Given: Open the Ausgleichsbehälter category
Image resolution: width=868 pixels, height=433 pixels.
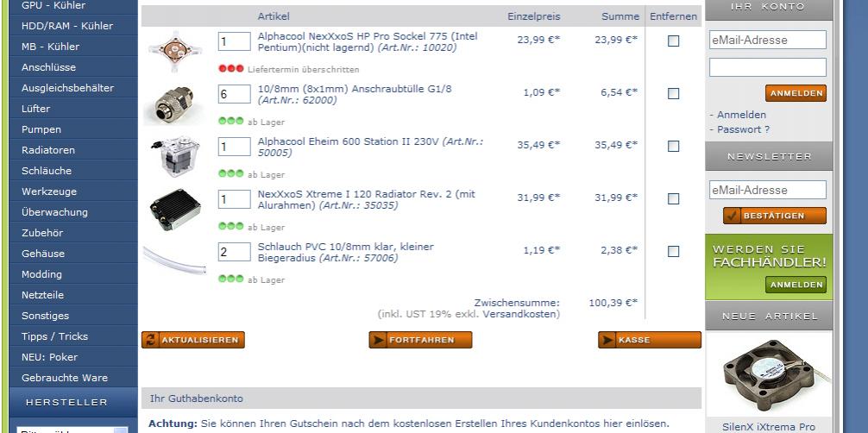Looking at the screenshot, I should point(73,88).
